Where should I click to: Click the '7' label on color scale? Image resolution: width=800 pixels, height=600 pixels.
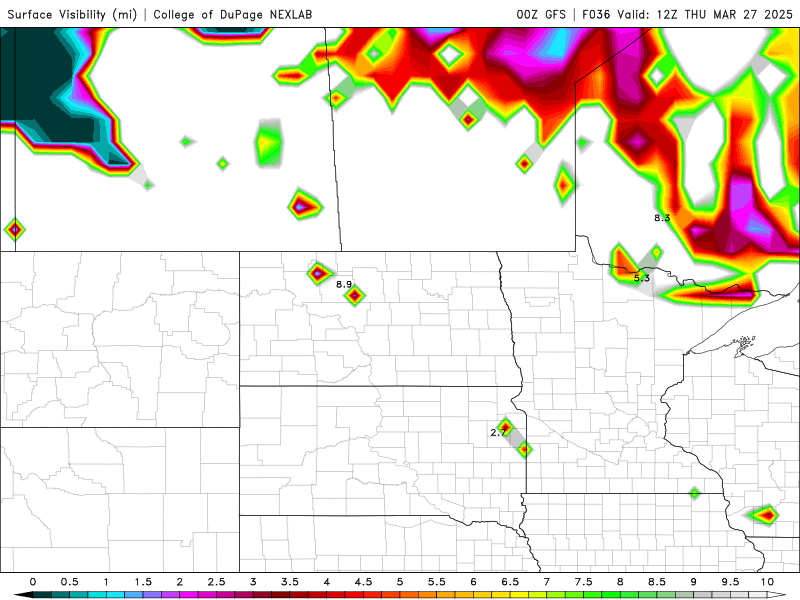tap(547, 582)
